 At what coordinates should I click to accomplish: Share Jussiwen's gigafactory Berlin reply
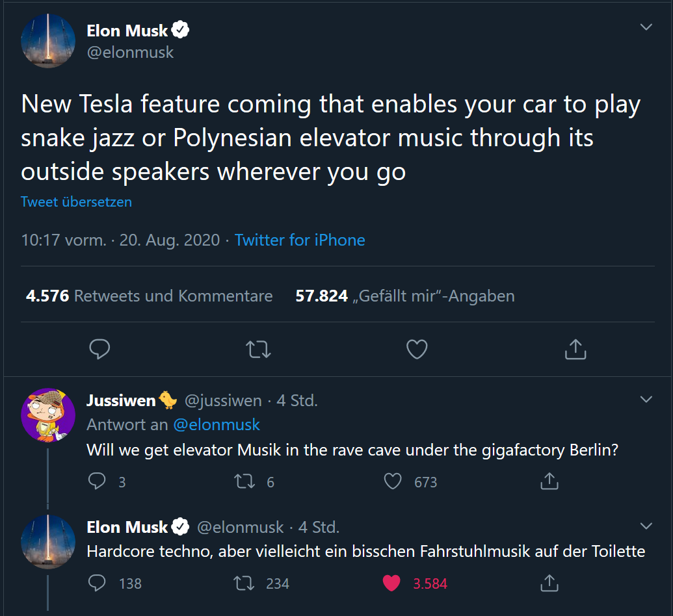click(x=549, y=481)
